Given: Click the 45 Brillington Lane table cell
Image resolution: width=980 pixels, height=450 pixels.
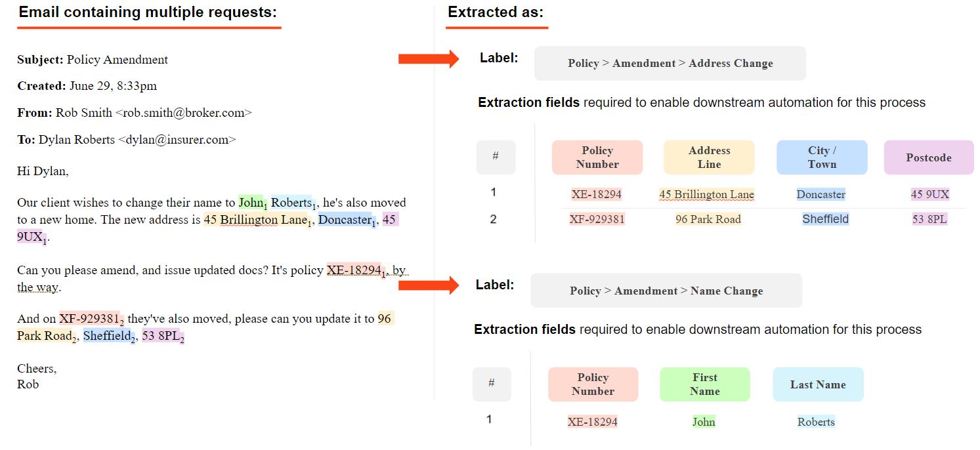Looking at the screenshot, I should pos(706,194).
